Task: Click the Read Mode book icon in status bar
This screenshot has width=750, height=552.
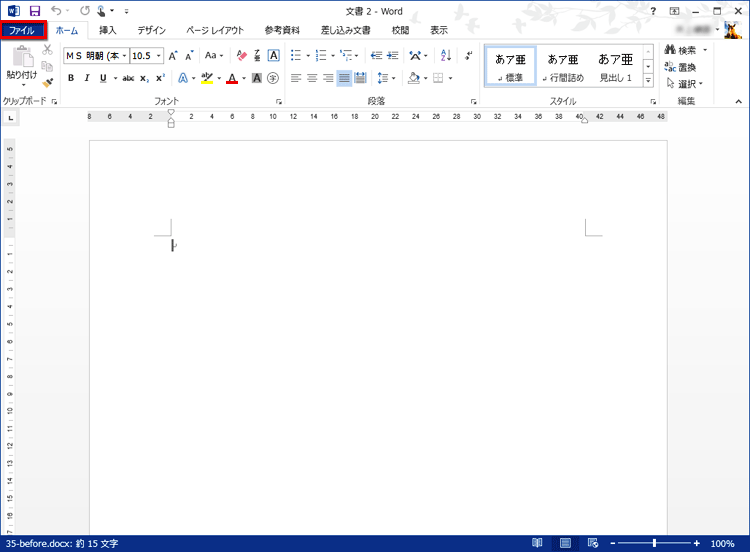Action: [537, 543]
